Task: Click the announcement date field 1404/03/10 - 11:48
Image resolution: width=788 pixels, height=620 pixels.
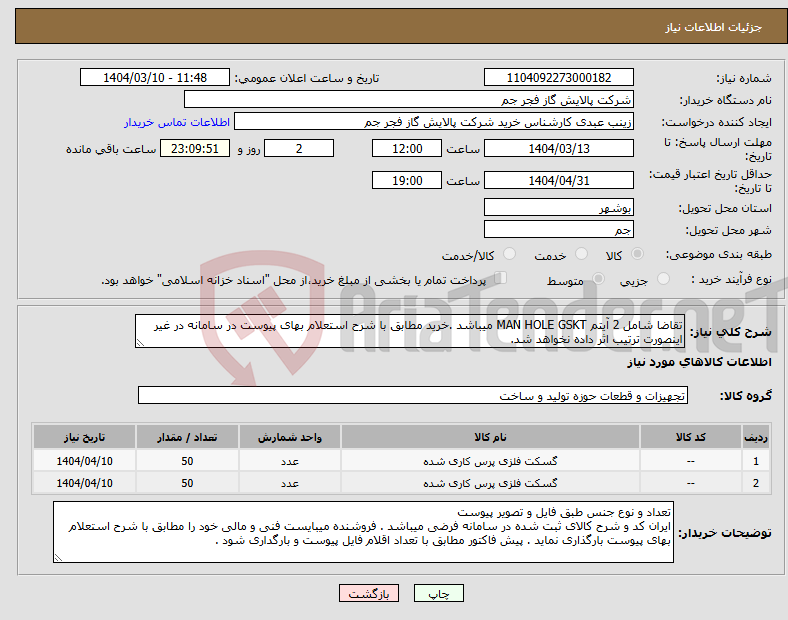Action: (x=155, y=77)
